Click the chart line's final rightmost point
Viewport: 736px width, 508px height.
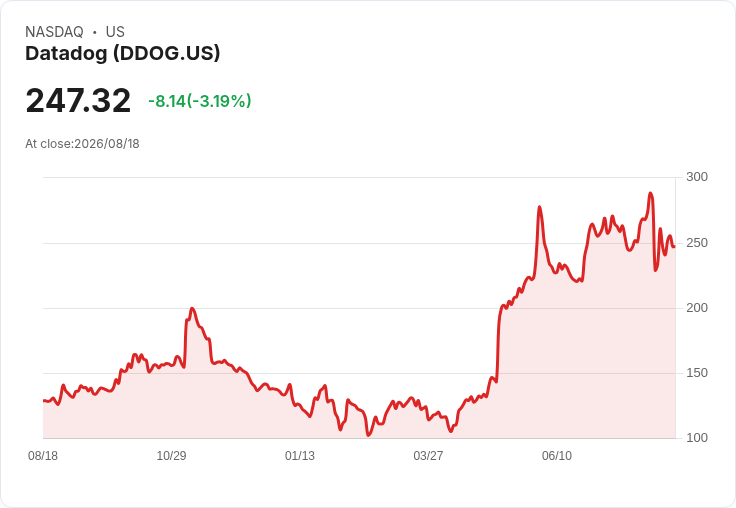coord(674,246)
